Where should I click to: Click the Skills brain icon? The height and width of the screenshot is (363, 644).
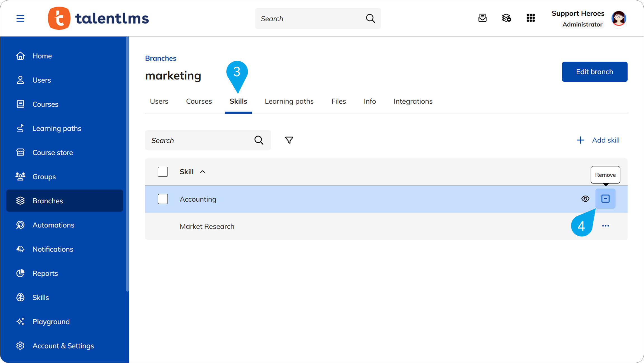tap(20, 297)
